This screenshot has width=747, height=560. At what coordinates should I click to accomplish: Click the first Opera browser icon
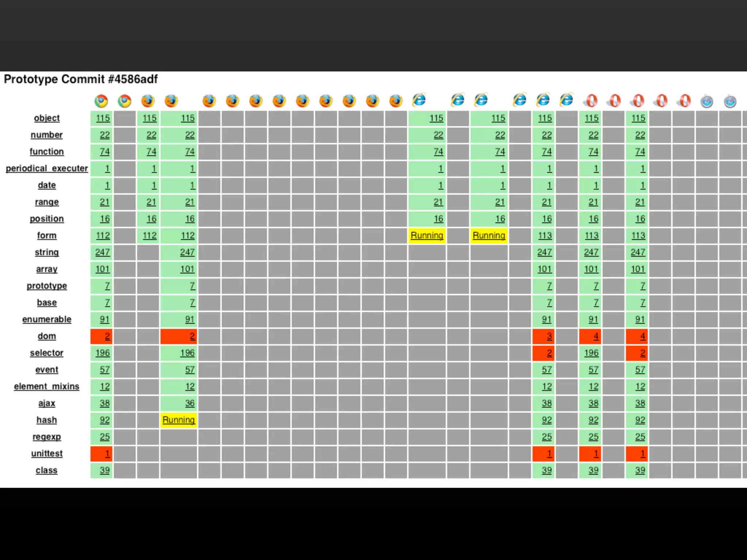(x=591, y=101)
